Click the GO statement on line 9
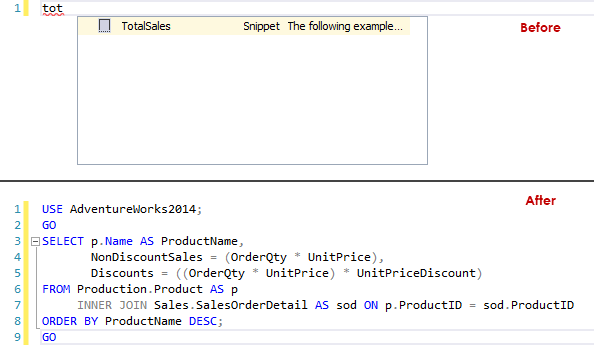Screen dimensions: 594x362 click(x=49, y=337)
